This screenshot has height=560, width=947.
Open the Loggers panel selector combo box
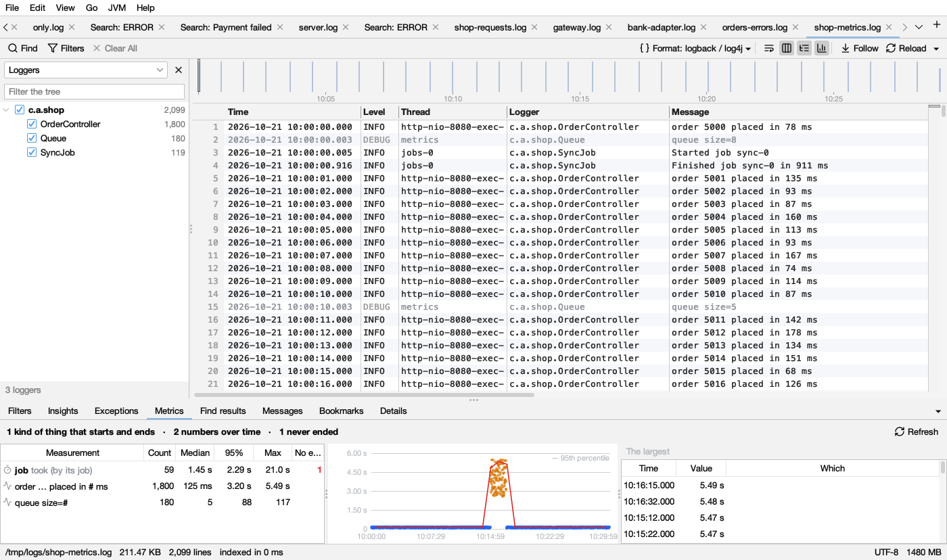click(86, 70)
